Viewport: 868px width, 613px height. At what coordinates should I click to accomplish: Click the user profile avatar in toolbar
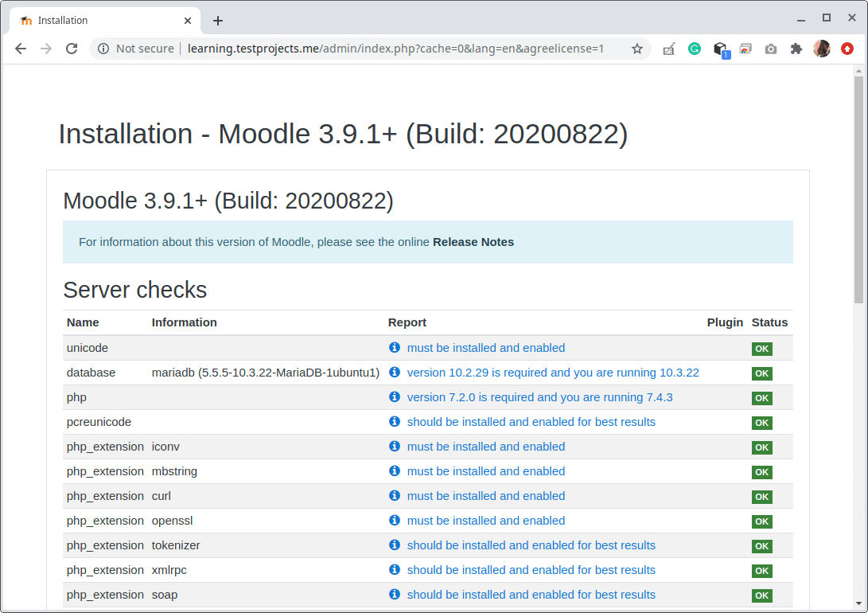click(x=822, y=49)
